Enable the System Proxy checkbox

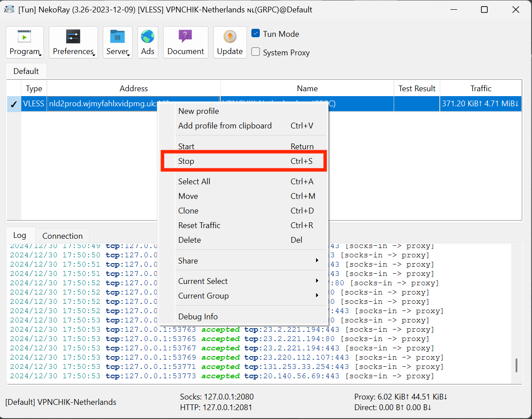click(x=255, y=52)
